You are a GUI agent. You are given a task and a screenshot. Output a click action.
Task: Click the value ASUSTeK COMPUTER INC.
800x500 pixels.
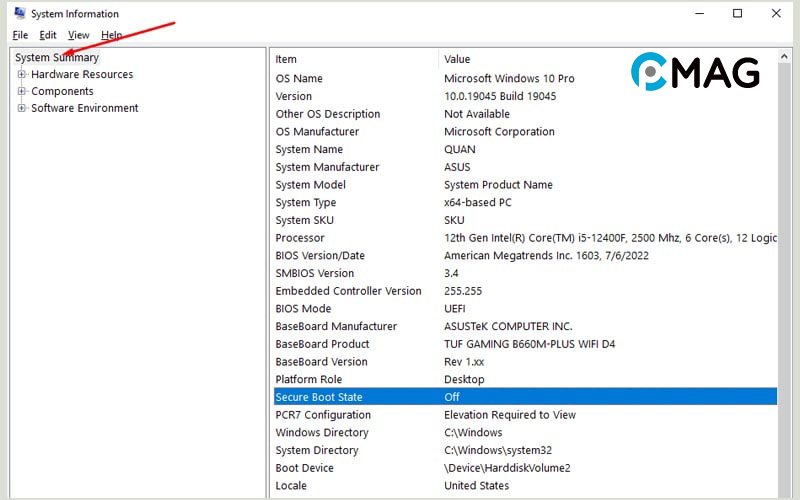click(x=508, y=326)
